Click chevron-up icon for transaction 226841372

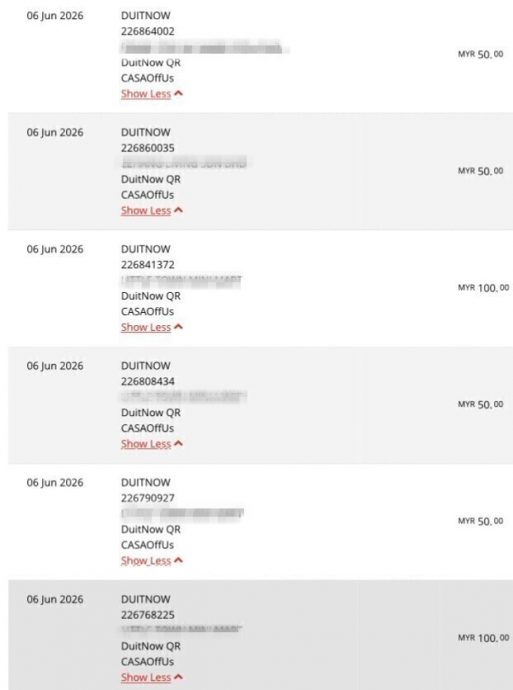178,327
